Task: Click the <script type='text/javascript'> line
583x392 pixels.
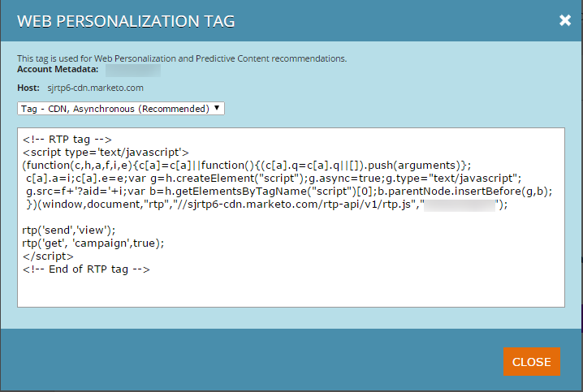Action: coord(106,153)
